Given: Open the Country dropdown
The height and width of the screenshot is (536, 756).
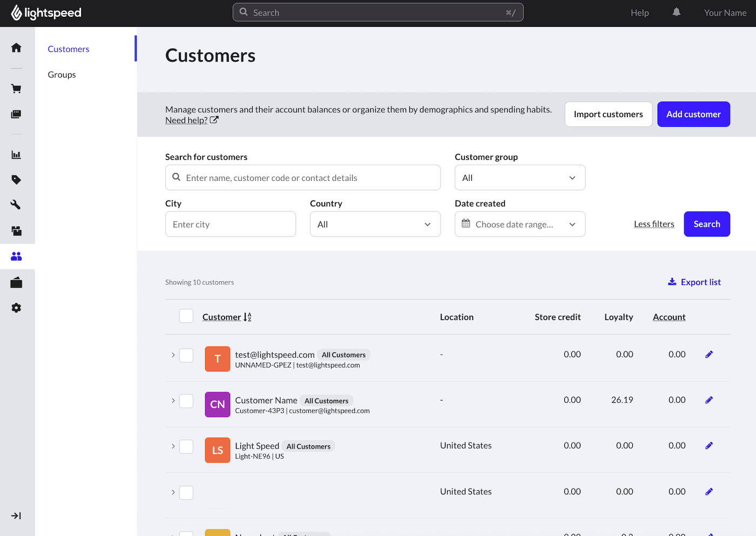Looking at the screenshot, I should coord(375,224).
